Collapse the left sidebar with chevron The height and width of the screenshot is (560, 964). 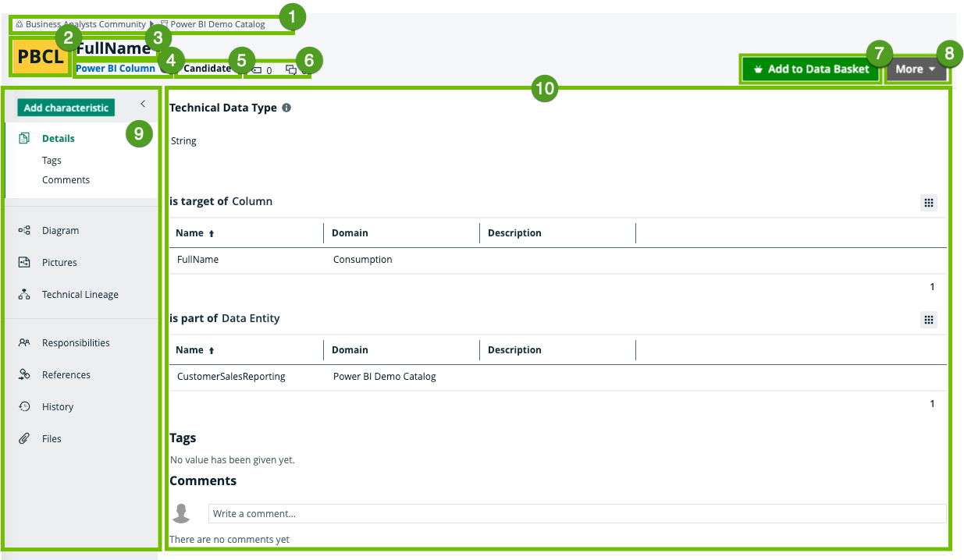143,104
